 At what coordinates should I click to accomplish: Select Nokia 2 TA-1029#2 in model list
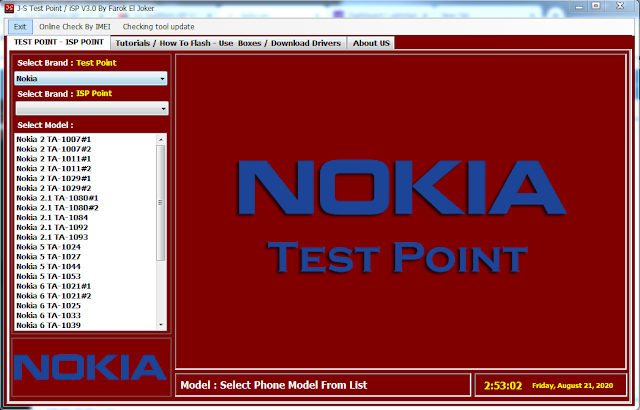coord(86,188)
